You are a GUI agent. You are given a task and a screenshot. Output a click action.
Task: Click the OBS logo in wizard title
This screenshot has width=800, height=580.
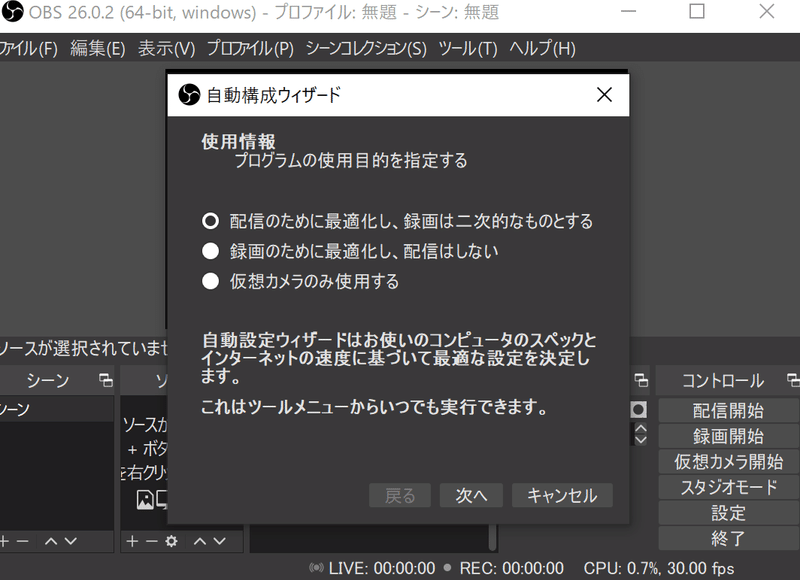click(189, 94)
